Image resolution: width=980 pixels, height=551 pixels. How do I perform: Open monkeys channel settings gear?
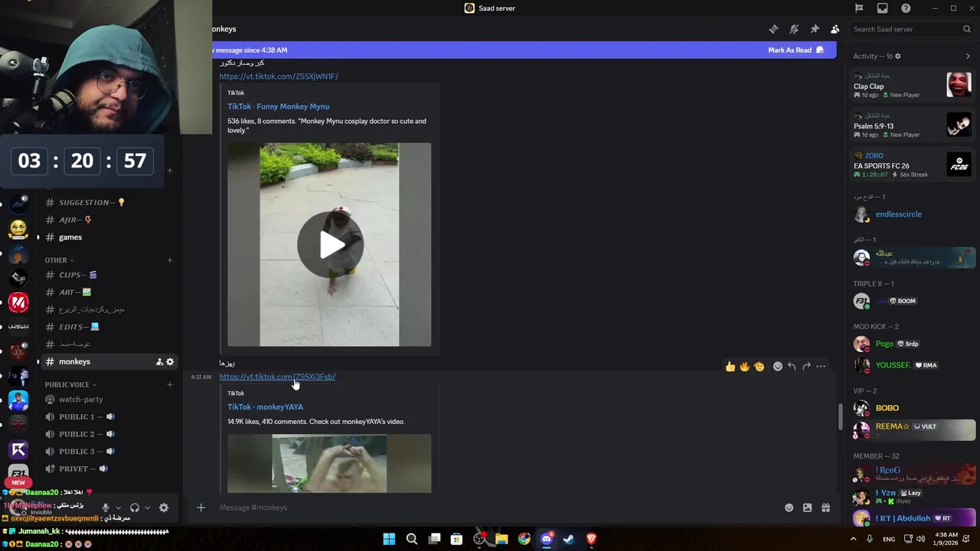click(170, 362)
